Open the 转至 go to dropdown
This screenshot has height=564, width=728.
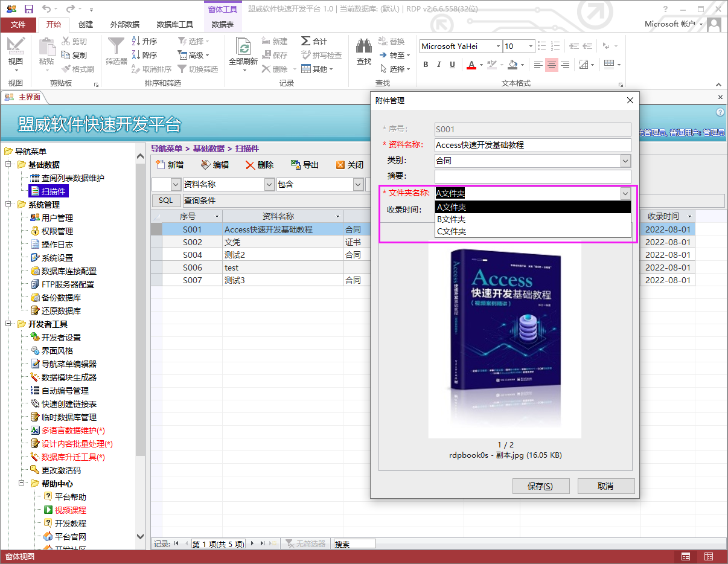[x=395, y=55]
